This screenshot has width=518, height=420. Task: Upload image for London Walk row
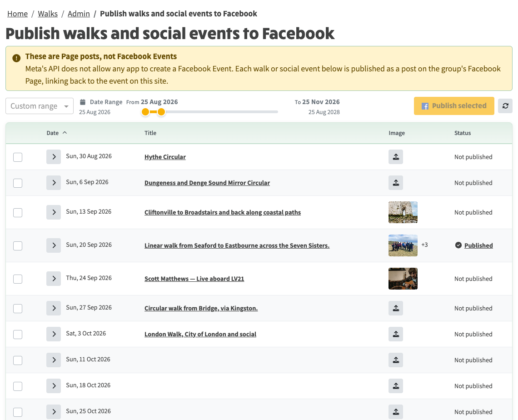(395, 334)
